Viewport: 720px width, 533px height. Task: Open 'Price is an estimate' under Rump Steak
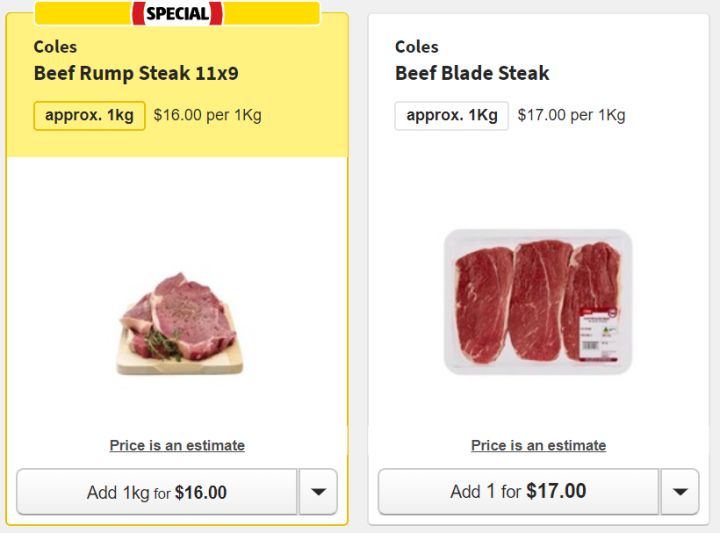click(177, 445)
